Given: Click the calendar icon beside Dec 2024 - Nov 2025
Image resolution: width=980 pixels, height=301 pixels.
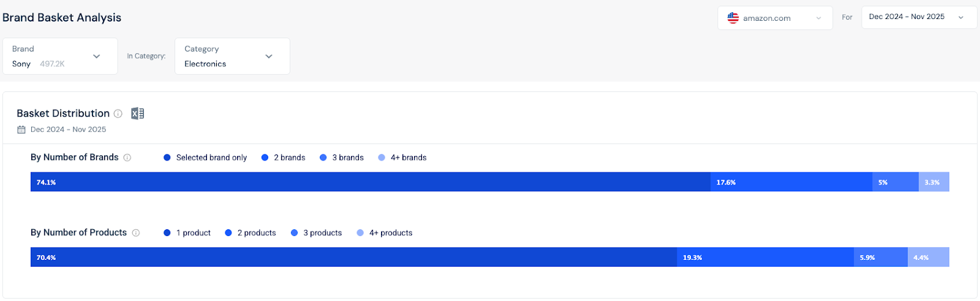Looking at the screenshot, I should (21, 129).
